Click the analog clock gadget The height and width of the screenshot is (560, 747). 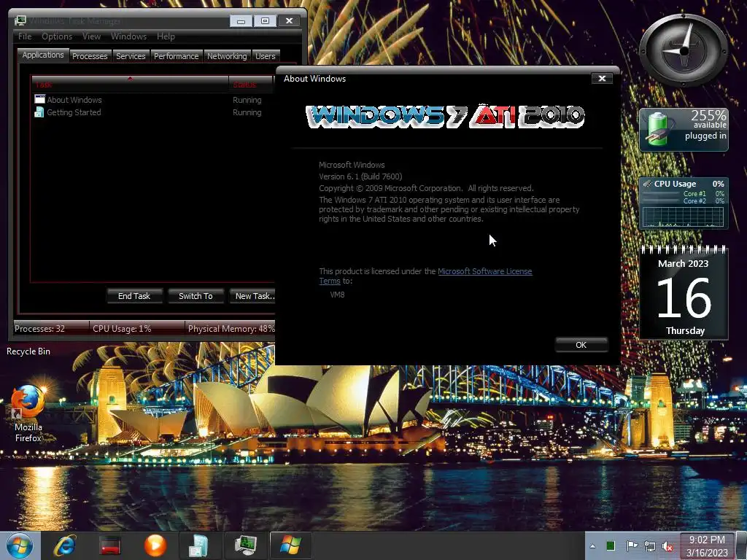(684, 50)
